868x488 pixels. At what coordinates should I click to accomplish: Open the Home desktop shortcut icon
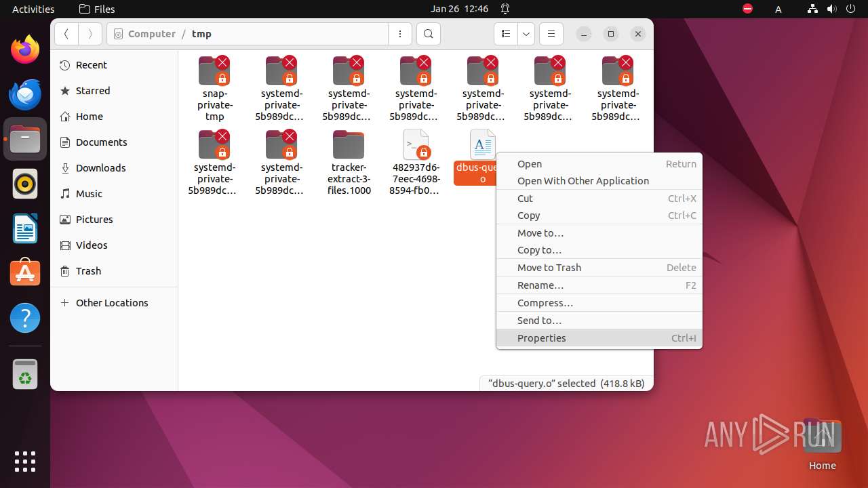click(x=822, y=445)
